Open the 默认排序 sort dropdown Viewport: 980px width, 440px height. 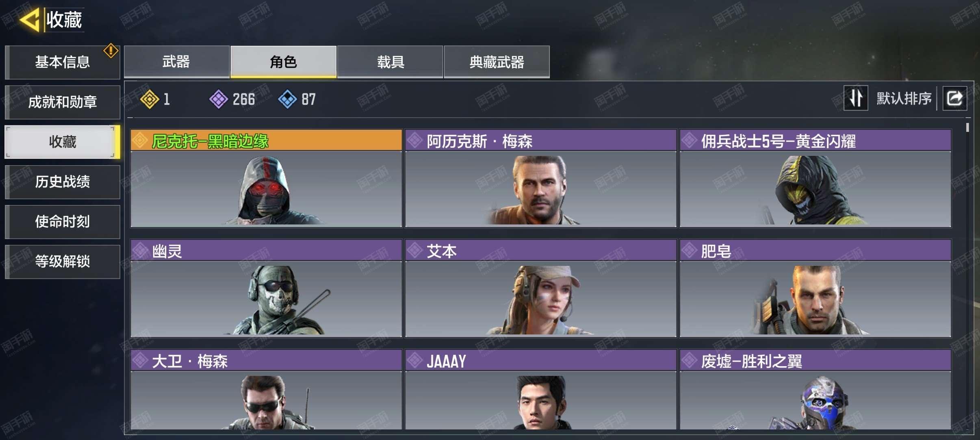[904, 98]
